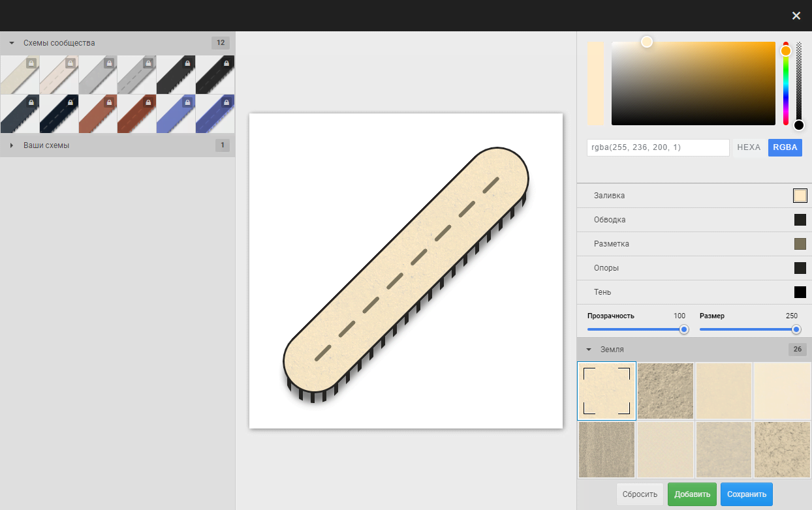812x510 pixels.
Task: Switch color format to HEXA
Action: [x=749, y=147]
